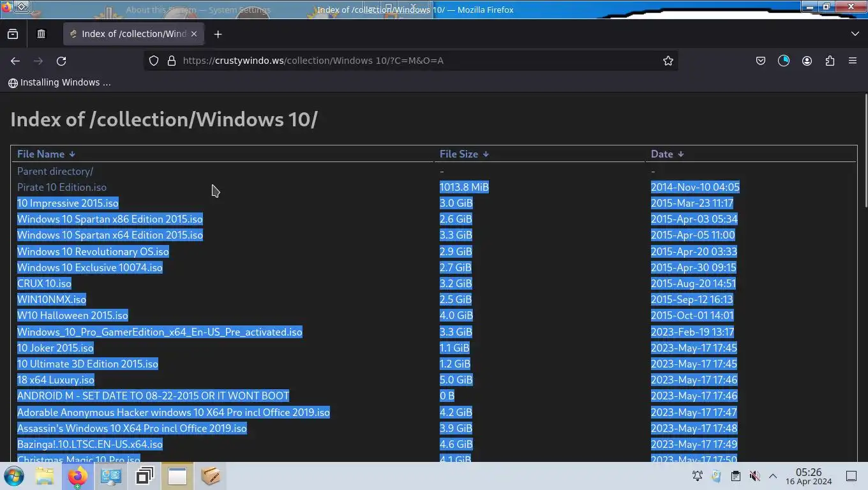
Task: Click ANDROID M - SET DATE link
Action: click(153, 396)
